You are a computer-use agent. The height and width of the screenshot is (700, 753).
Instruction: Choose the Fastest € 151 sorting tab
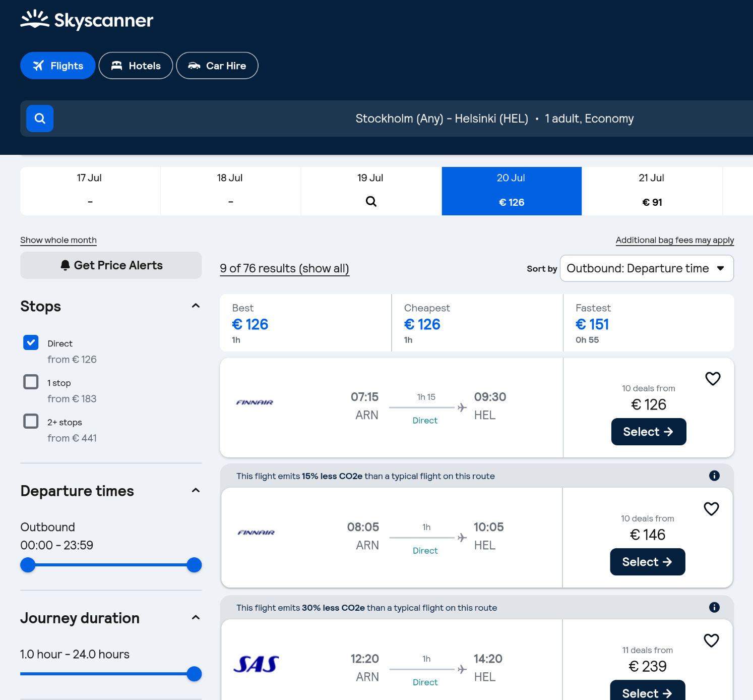pyautogui.click(x=649, y=323)
